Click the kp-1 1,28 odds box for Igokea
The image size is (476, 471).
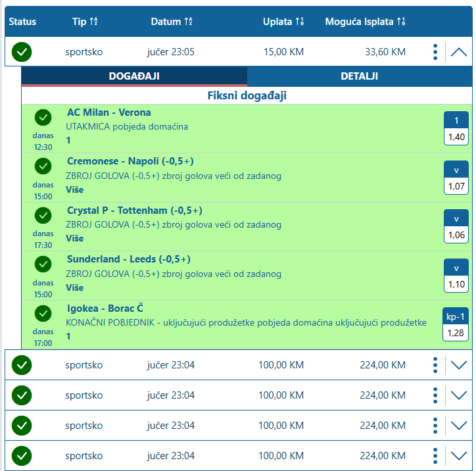(x=456, y=324)
